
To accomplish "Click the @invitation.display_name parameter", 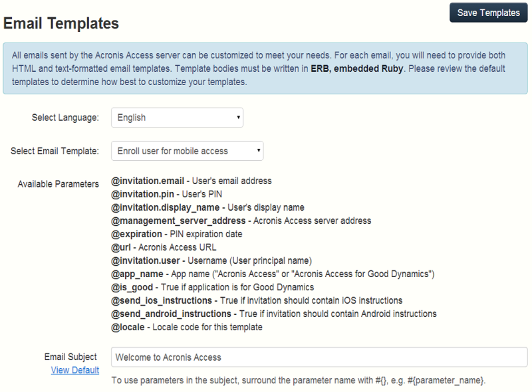I will [164, 207].
